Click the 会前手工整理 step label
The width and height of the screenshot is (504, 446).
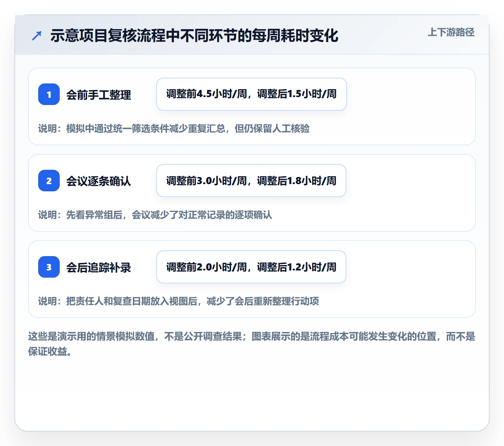[x=99, y=95]
